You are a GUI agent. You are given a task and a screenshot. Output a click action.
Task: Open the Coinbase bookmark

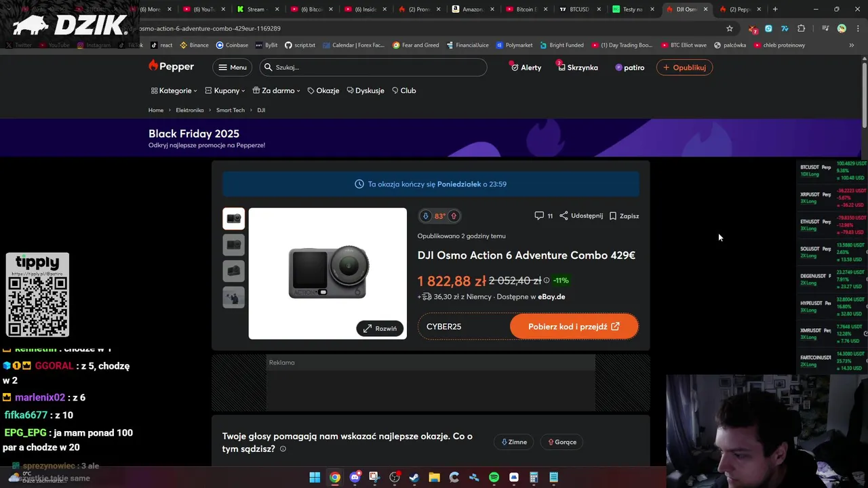tap(232, 45)
